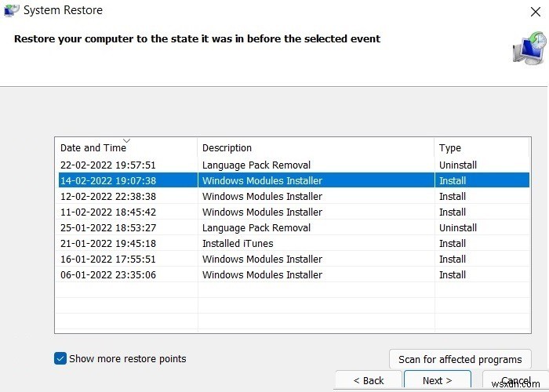Click Windows Modules Installer in 11-02-2022 row
549x392 pixels.
[x=262, y=212]
